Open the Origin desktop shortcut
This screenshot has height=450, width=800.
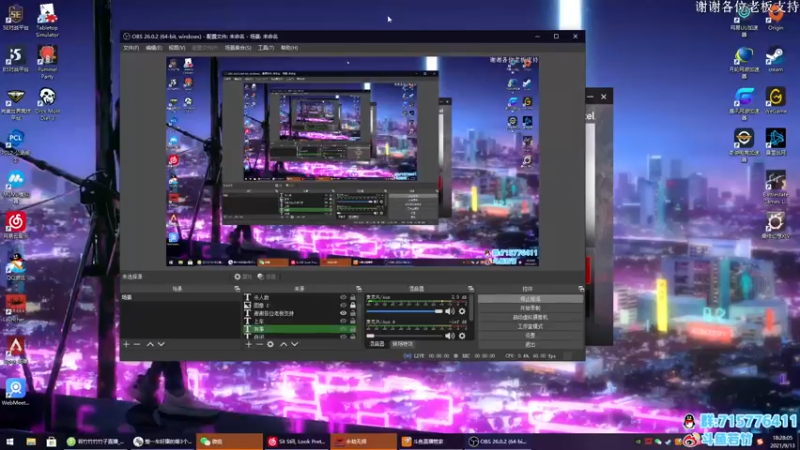[775, 18]
